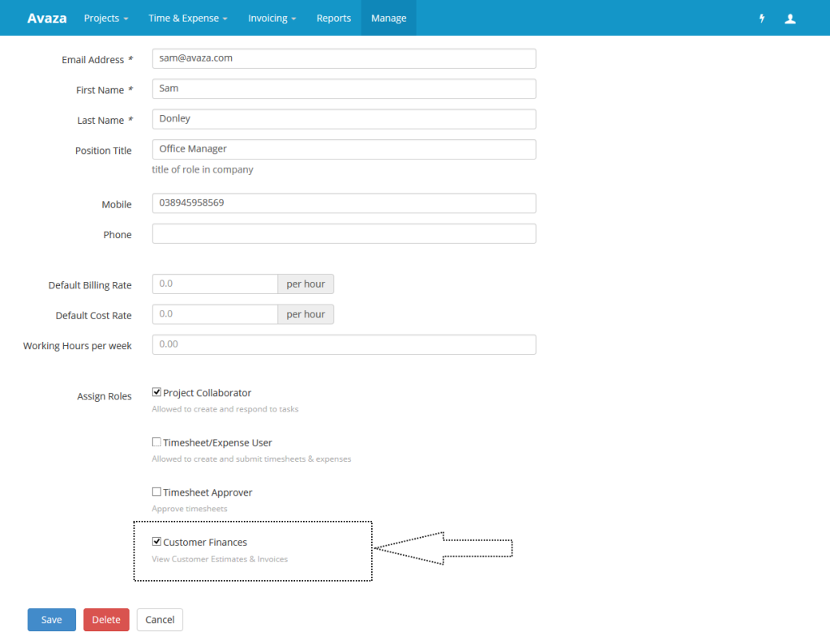
Task: Click the Default Billing Rate field
Action: pos(215,284)
